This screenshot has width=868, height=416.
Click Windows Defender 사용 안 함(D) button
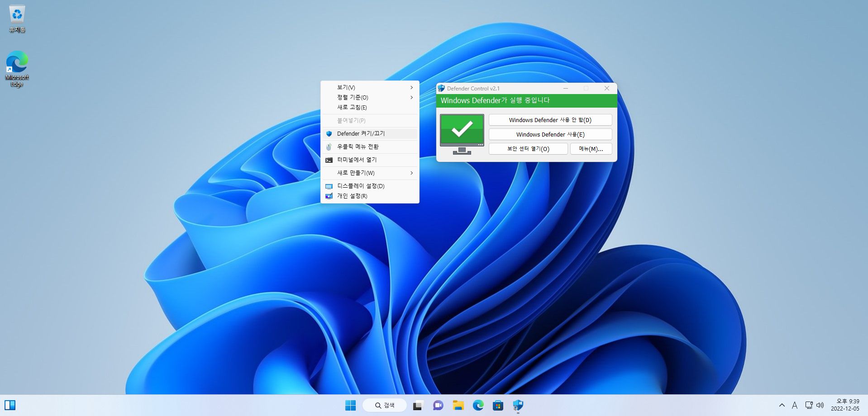click(550, 120)
